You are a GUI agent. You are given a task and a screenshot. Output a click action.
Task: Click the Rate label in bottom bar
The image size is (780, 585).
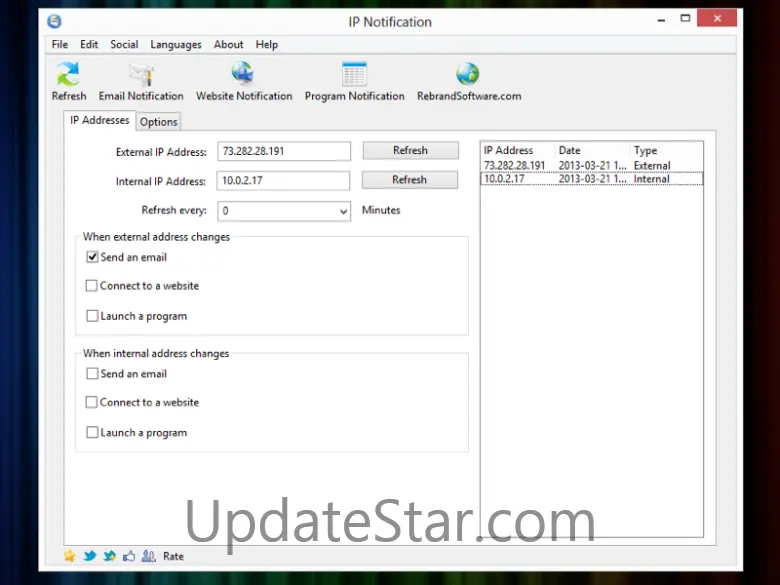tap(173, 556)
